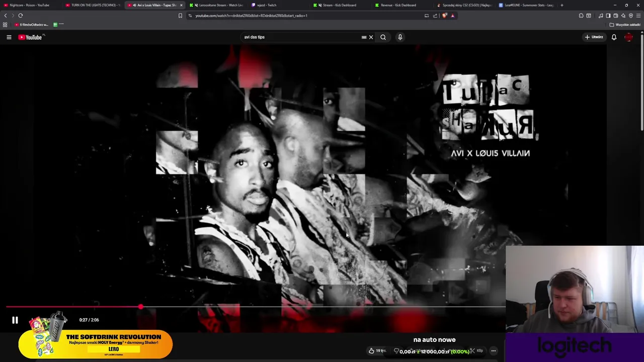Close the Avi x Louis Villain tab
Viewport: 644px width, 362px height.
[181, 5]
